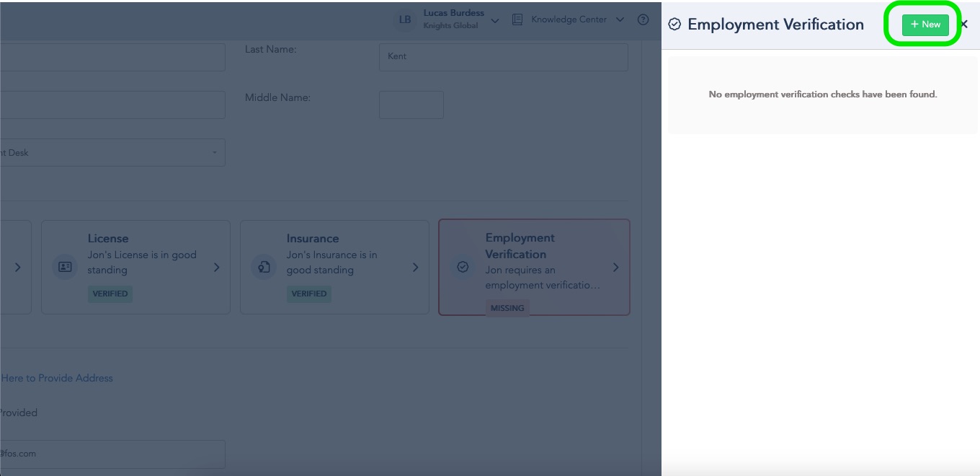
Task: Click the Knights Global company text
Action: (451, 26)
